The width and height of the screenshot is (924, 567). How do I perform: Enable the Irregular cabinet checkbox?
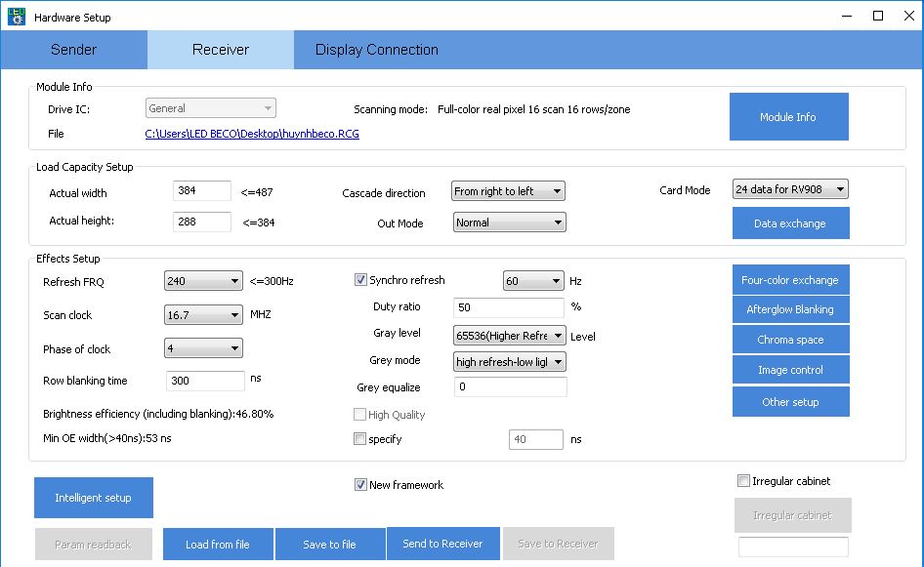tap(744, 481)
